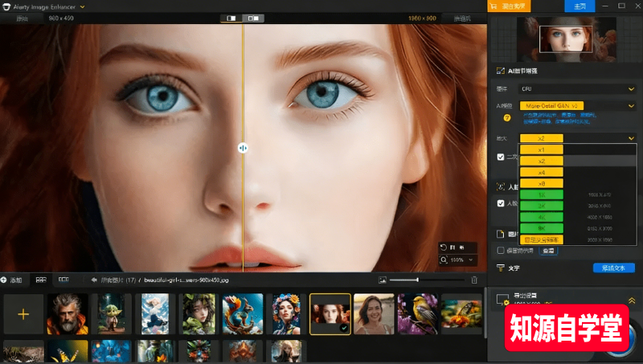Switch to the single-view compare mode icon
643x364 pixels.
(x=231, y=18)
